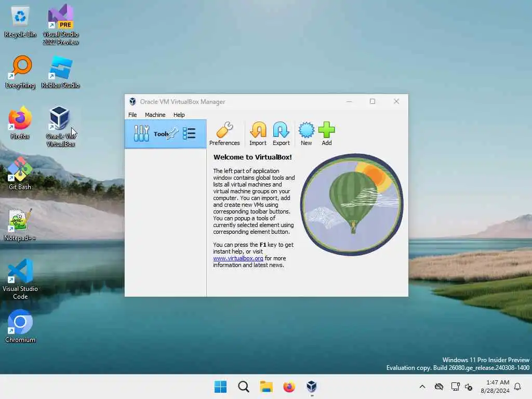The height and width of the screenshot is (399, 532).
Task: Click the VirtualBox taskbar icon
Action: point(312,387)
